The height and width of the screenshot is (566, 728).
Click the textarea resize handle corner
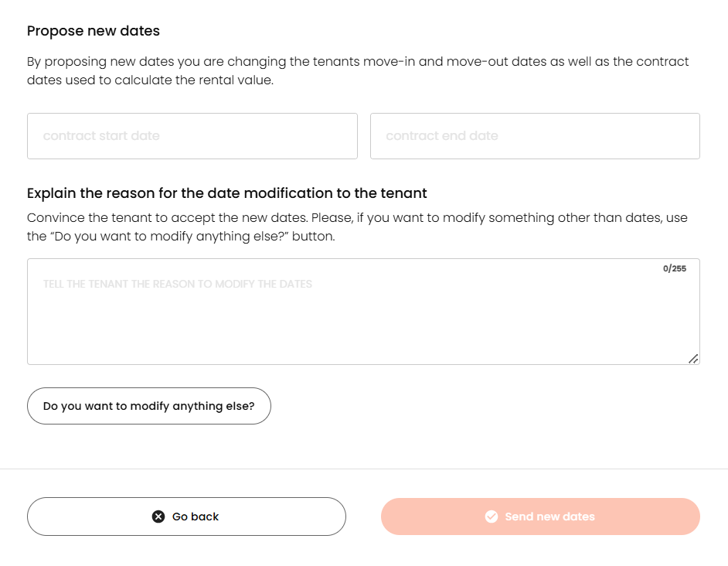tap(693, 358)
